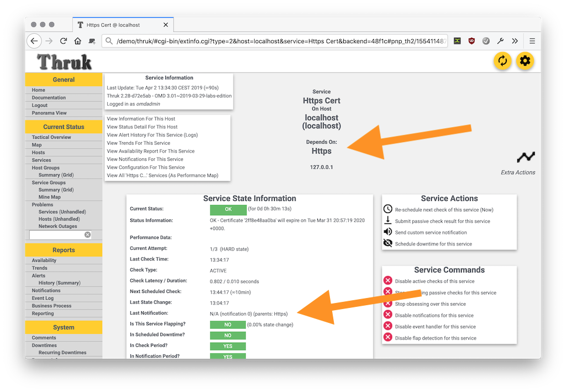Open yellow gear preferences button
This screenshot has height=392, width=566.
click(x=525, y=61)
